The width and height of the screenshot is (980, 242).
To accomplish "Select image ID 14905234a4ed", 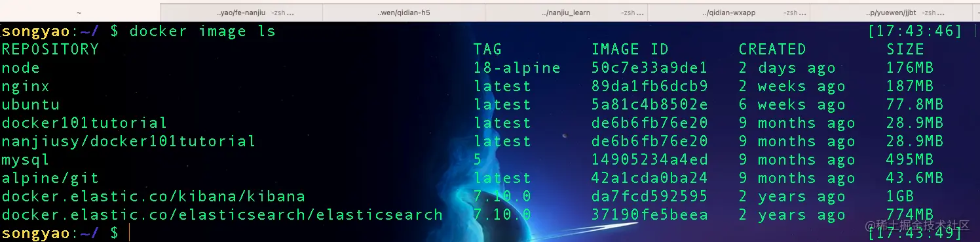I will tap(650, 159).
